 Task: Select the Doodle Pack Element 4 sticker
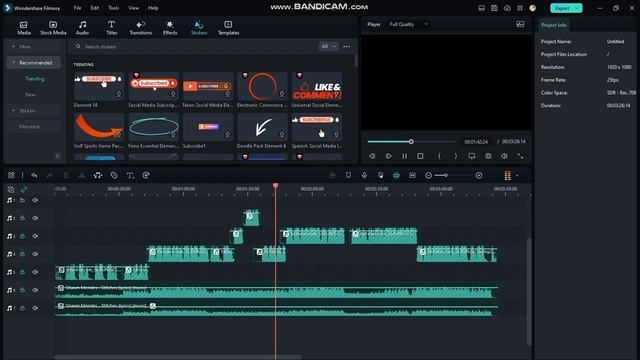click(x=262, y=127)
